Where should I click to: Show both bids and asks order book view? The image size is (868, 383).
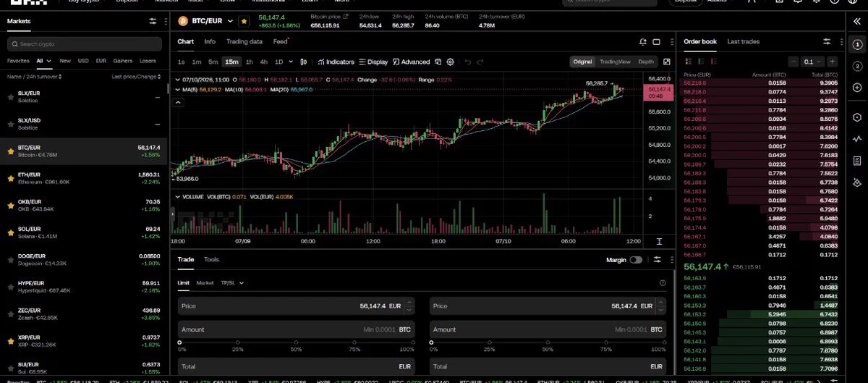tap(689, 62)
